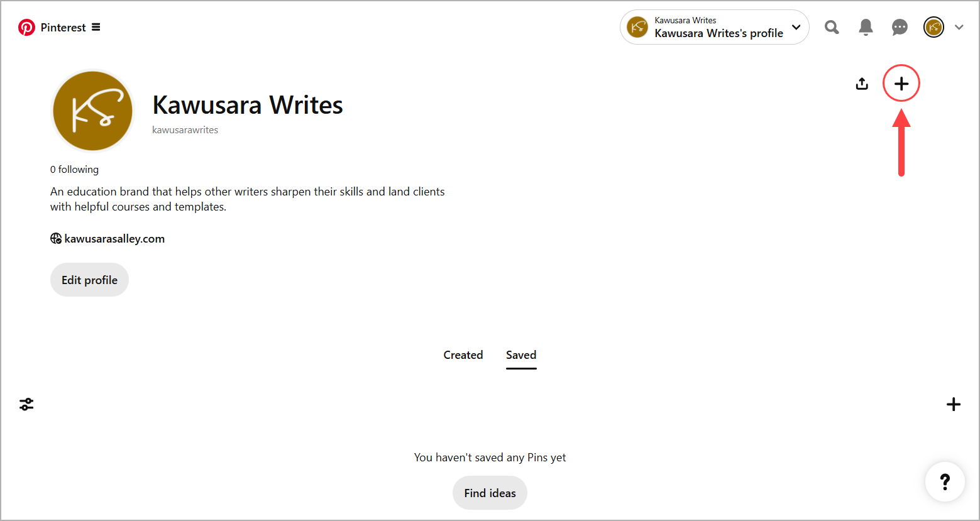Open the help question mark button
The image size is (980, 521).
pyautogui.click(x=945, y=482)
